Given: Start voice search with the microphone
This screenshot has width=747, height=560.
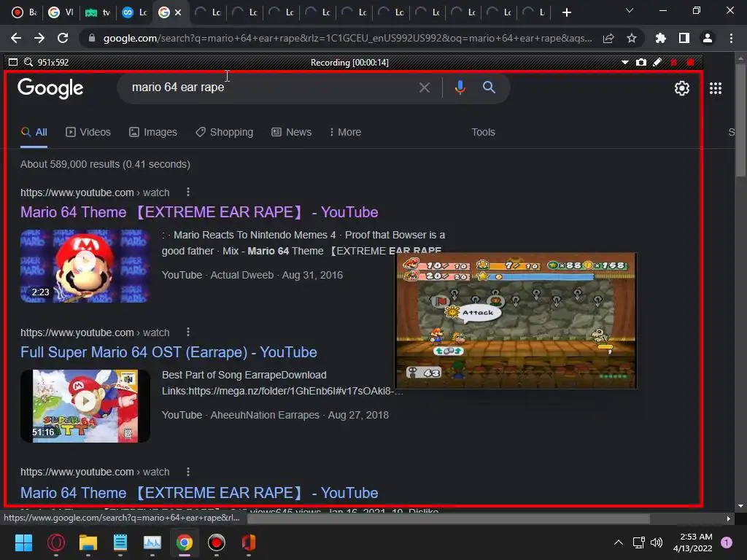Looking at the screenshot, I should click(x=460, y=87).
